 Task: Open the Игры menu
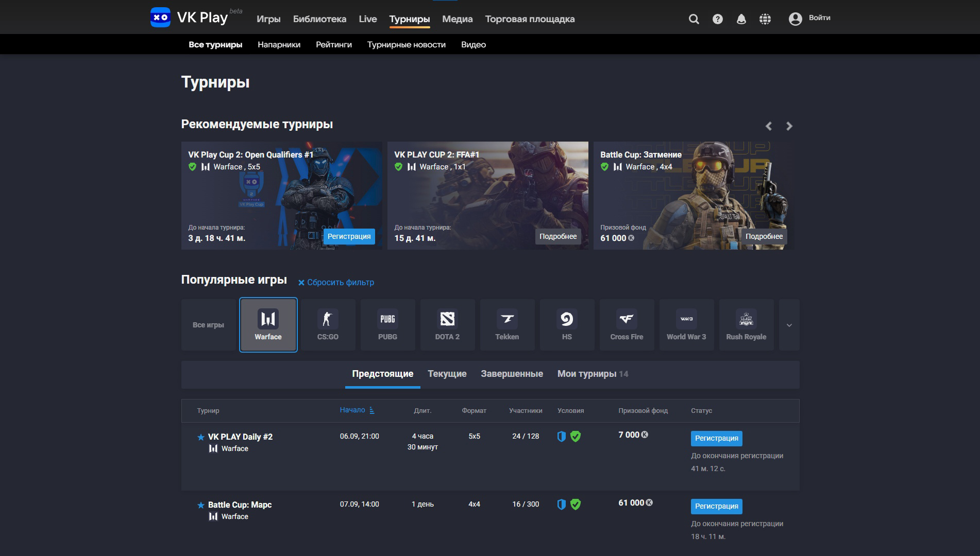[268, 19]
